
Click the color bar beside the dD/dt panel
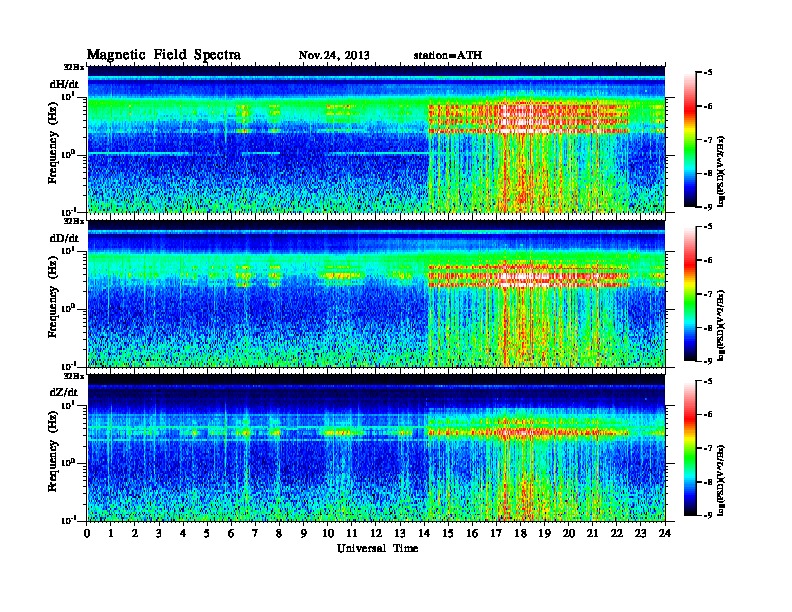point(690,294)
